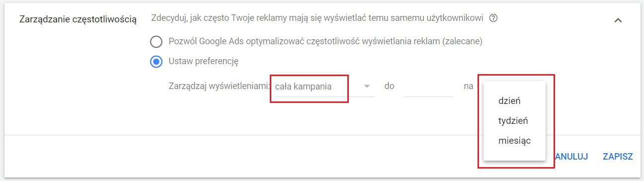Click the 'Ustaw preferencję' label text
Viewport: 644px width, 181px height.
pos(204,61)
